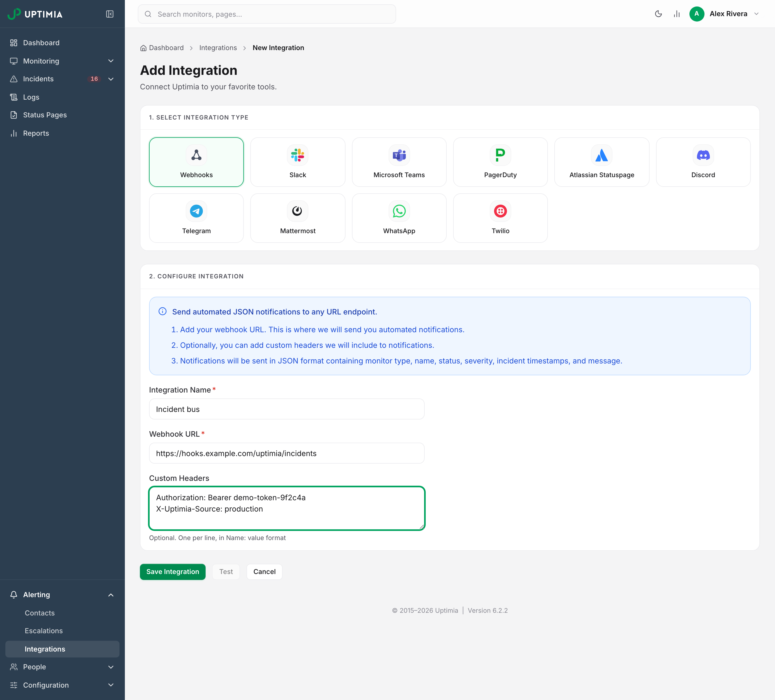Select the Webhooks integration card
775x700 pixels.
pos(196,162)
